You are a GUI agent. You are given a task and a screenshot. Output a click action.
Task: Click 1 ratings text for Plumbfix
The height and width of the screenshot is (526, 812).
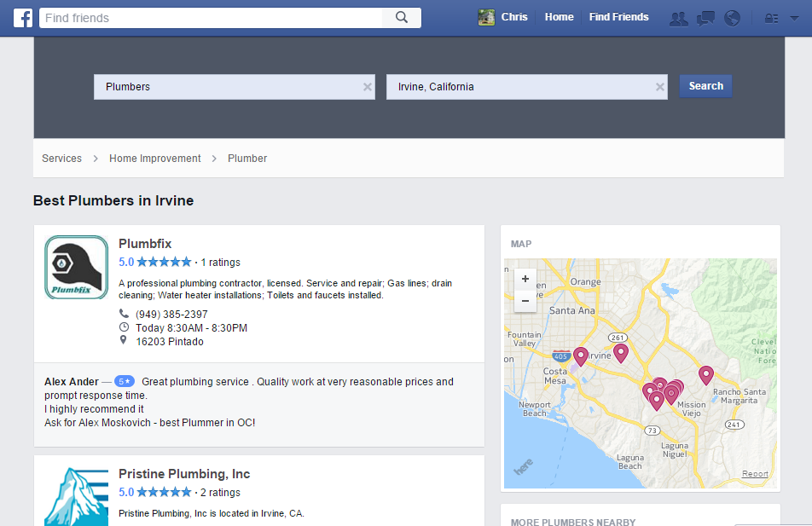coord(221,263)
